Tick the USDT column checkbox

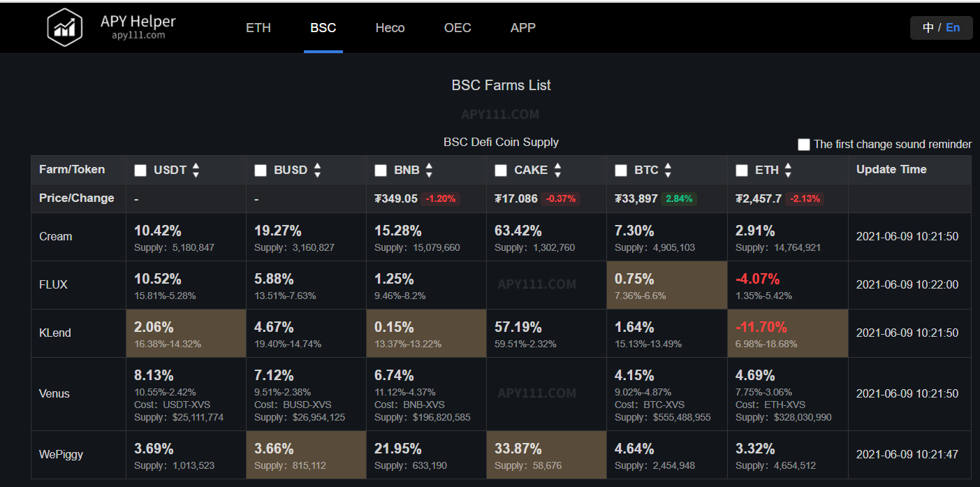[x=140, y=170]
